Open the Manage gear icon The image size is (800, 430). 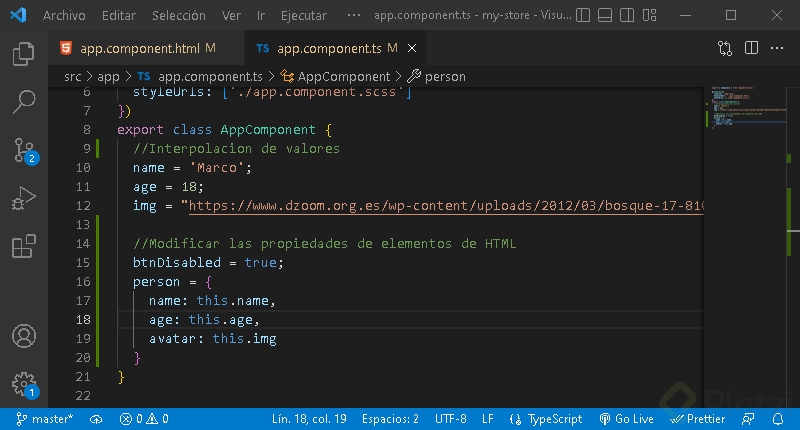[x=23, y=384]
